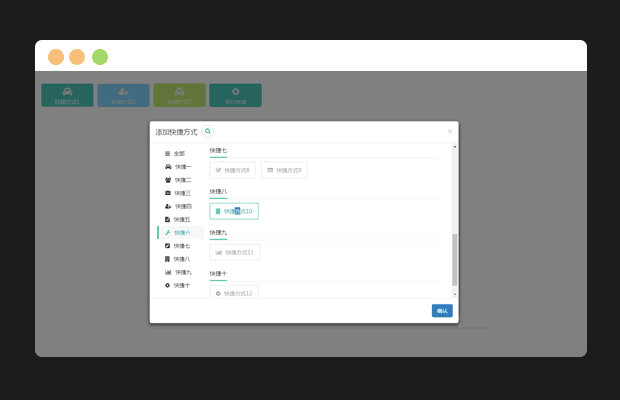Select 快捷七 in the left sidebar

(181, 246)
